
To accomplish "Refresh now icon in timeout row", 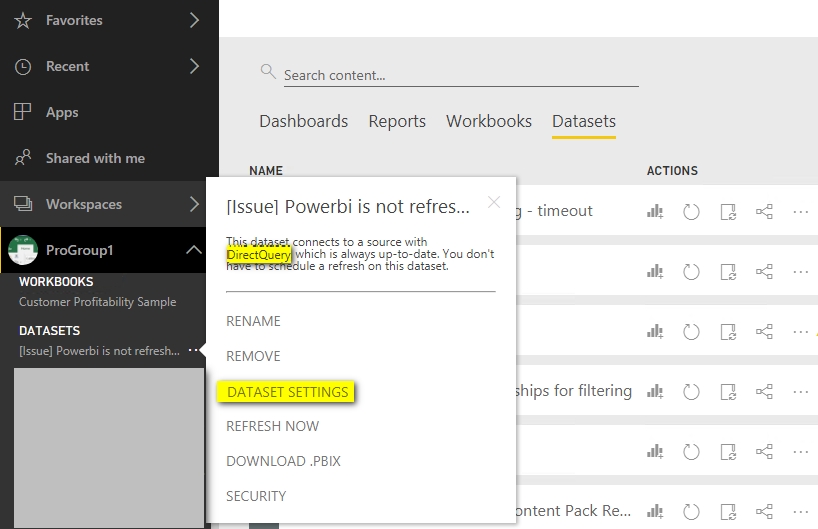I will (x=691, y=212).
